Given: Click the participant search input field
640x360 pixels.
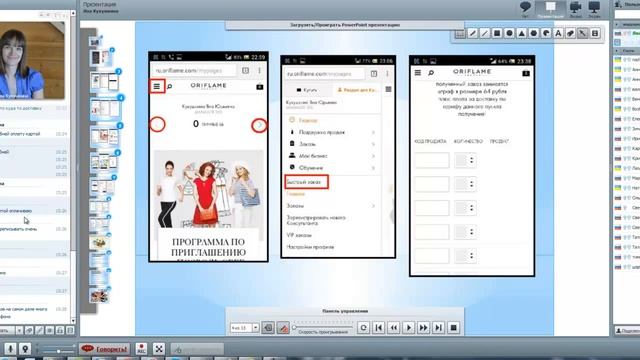Looking at the screenshot, I should pos(627,14).
